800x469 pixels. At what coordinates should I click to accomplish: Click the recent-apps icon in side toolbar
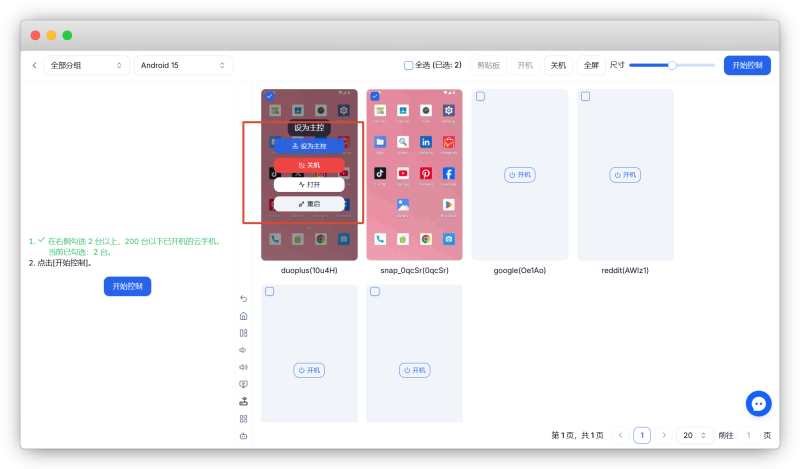click(243, 333)
